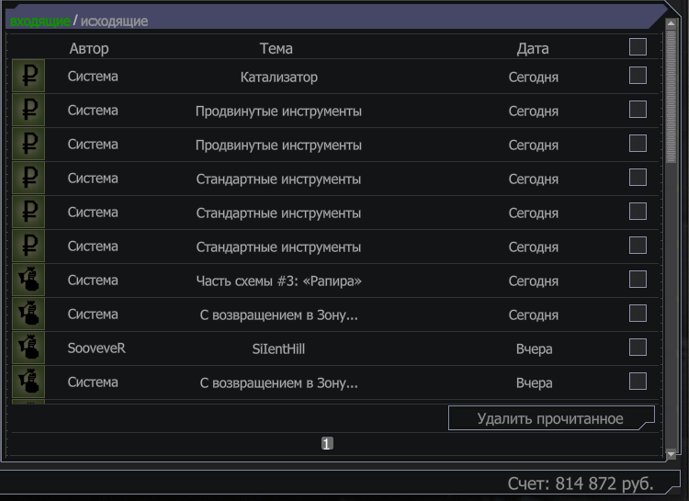Click gift bag icon of yesterday's С возвращением в Зону message
Image resolution: width=689 pixels, height=501 pixels.
click(29, 381)
